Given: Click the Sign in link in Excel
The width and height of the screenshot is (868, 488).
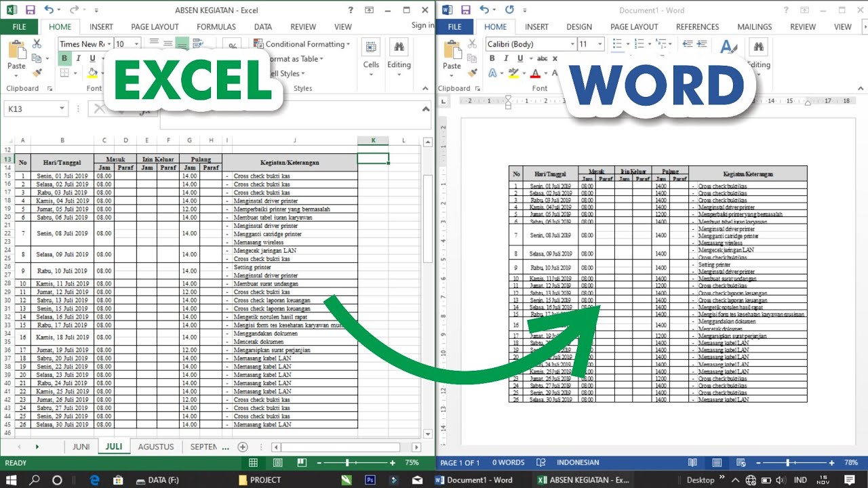Looking at the screenshot, I should click(x=422, y=24).
